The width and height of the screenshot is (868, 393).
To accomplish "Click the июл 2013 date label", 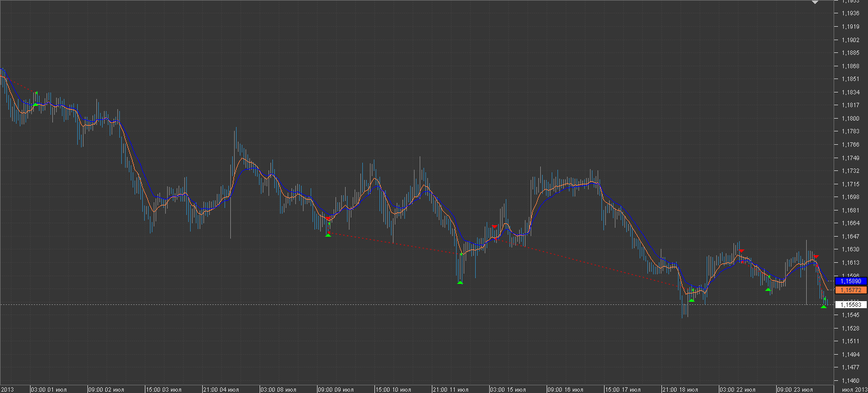I will [855, 389].
